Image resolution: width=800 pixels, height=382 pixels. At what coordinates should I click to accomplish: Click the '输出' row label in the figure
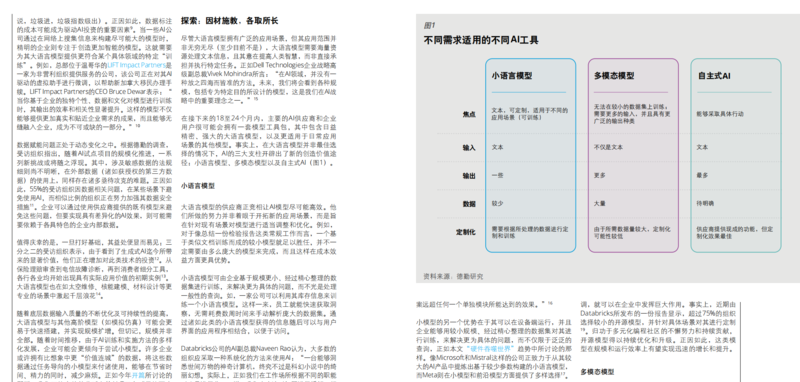(x=469, y=175)
